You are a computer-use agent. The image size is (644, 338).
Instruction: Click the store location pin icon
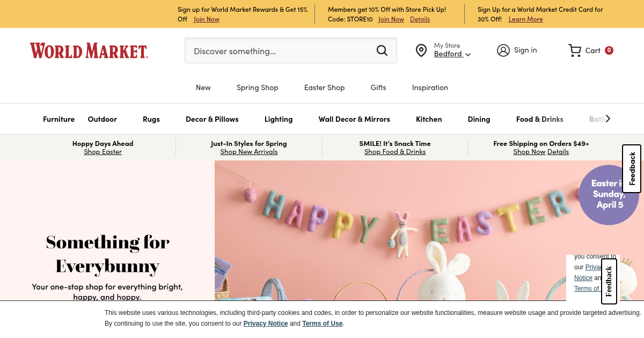click(421, 50)
